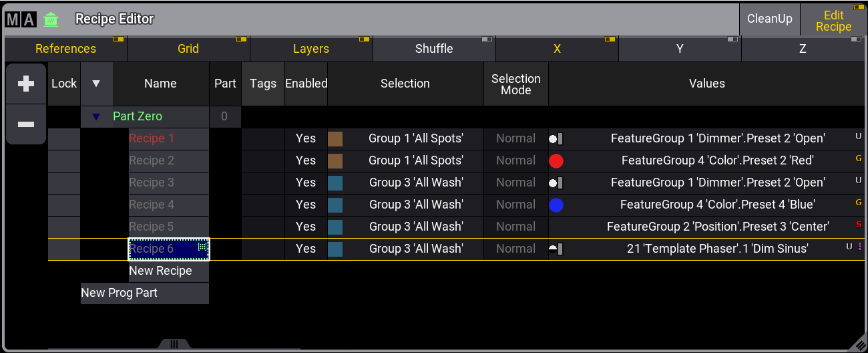Click the green recipe pot icon

tap(51, 19)
